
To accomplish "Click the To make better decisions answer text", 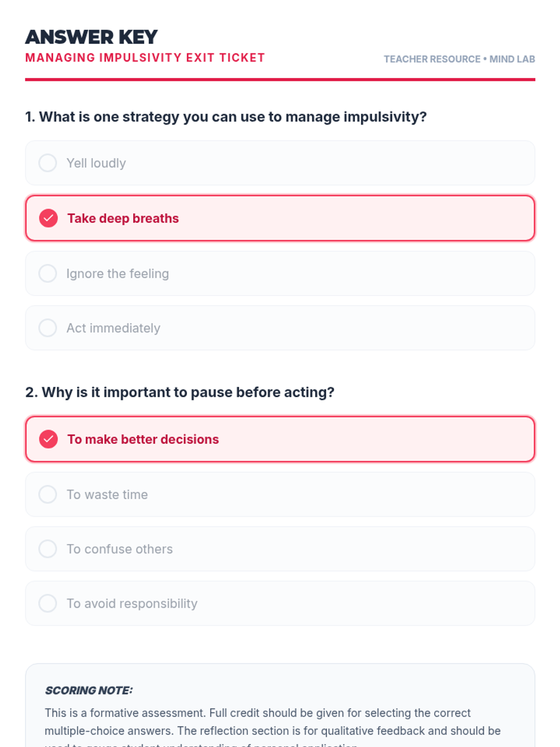I will pos(143,439).
